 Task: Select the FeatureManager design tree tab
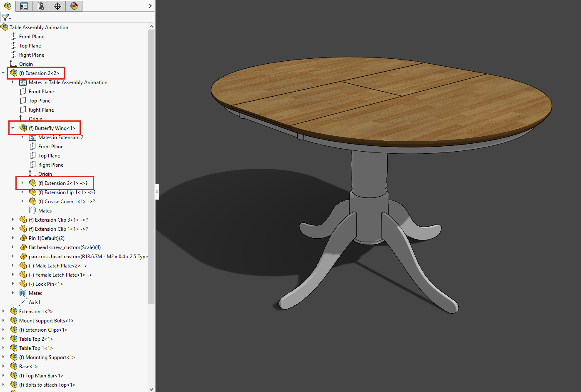7,6
